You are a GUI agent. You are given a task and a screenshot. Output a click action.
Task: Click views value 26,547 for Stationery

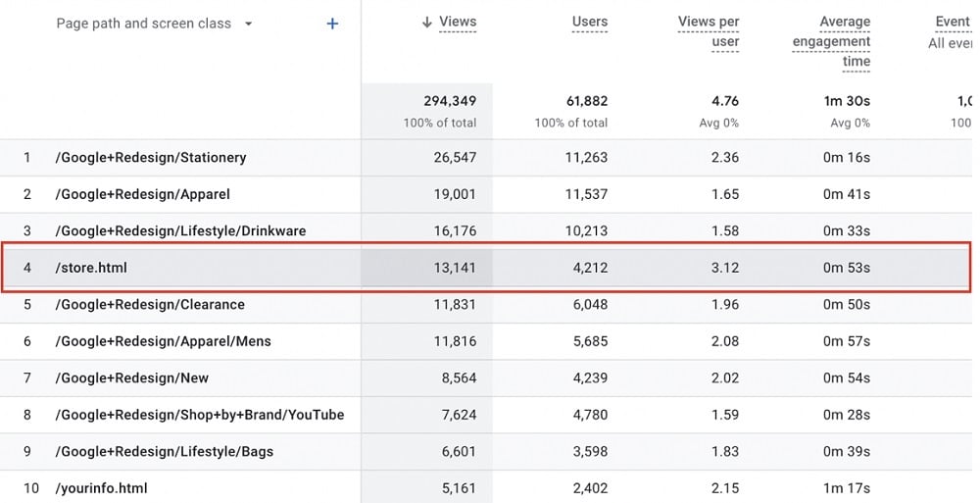point(455,158)
